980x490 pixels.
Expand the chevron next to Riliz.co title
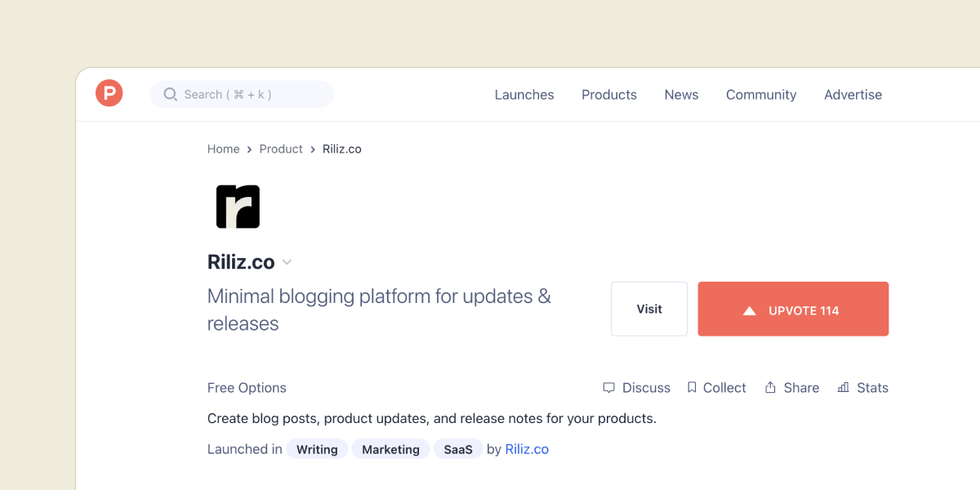click(287, 262)
